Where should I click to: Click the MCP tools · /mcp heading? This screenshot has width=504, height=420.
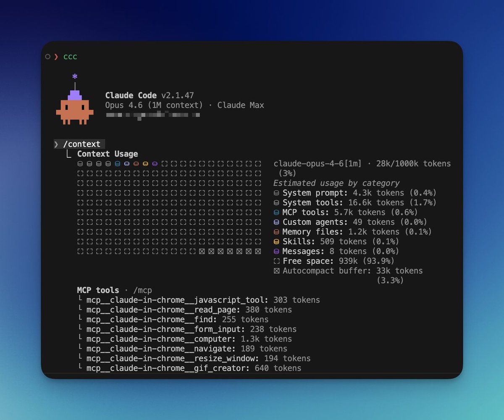click(x=114, y=290)
